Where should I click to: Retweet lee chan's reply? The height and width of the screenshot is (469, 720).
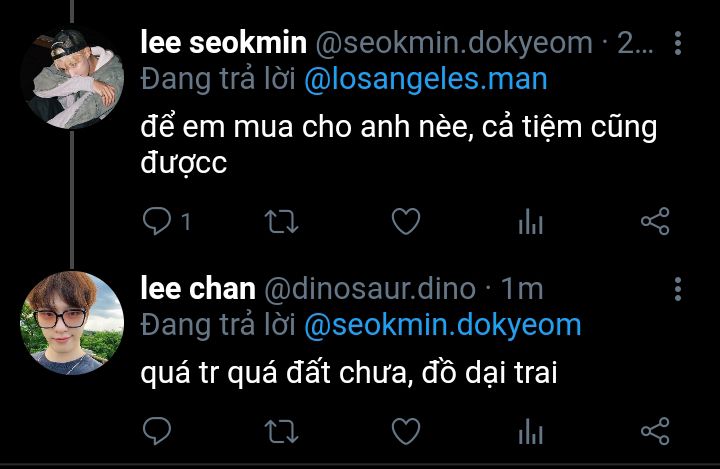[x=281, y=431]
